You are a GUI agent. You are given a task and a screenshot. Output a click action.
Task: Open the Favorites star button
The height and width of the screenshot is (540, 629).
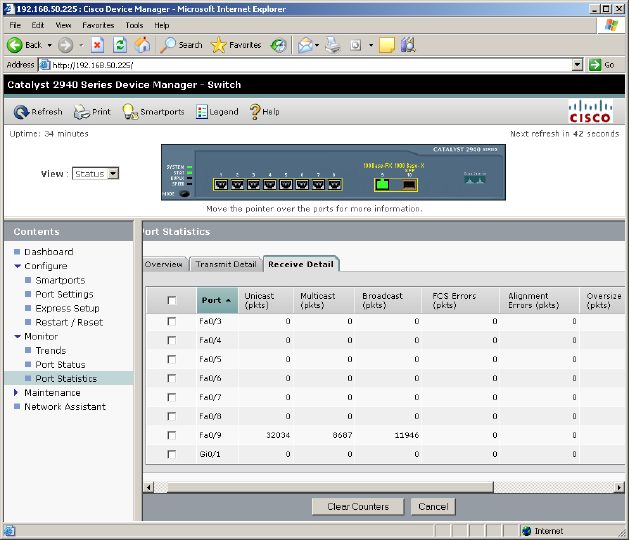(218, 45)
